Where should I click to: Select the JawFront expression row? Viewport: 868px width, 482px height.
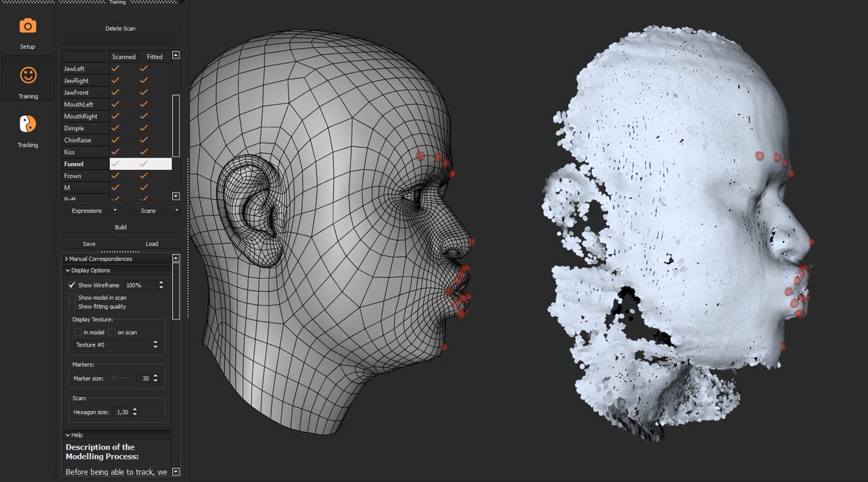pos(116,93)
